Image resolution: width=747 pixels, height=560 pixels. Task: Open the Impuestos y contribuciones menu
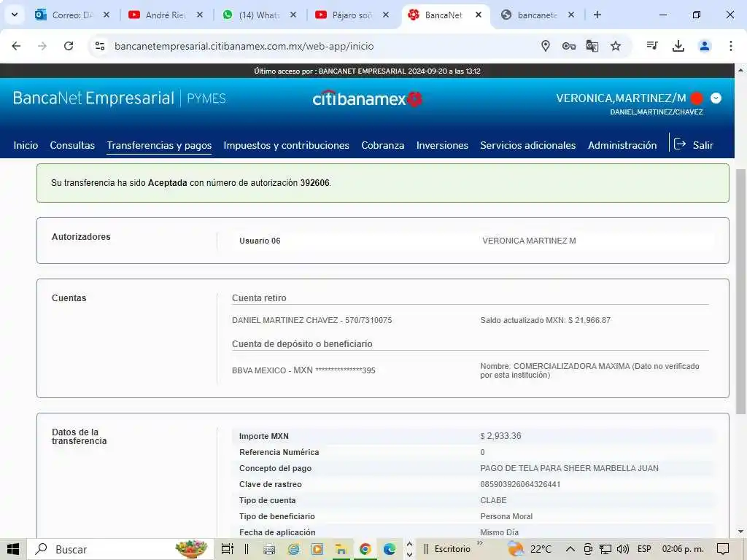coord(286,145)
